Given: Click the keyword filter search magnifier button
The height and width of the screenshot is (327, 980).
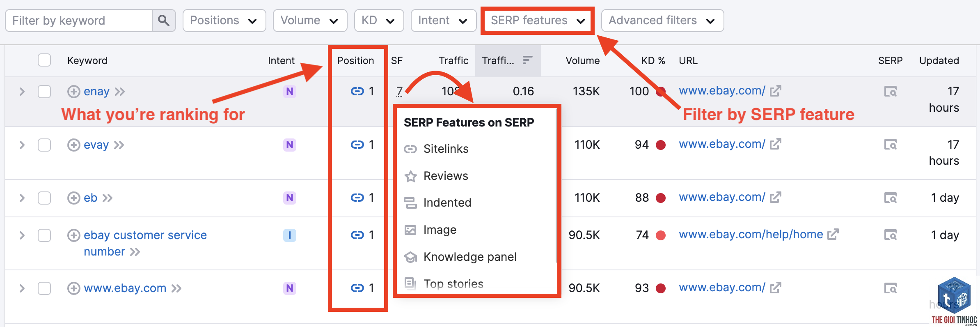Looking at the screenshot, I should tap(164, 21).
